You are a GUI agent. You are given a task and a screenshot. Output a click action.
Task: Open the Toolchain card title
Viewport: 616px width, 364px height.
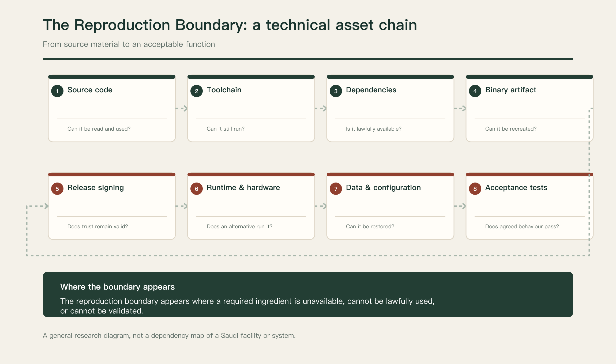224,90
